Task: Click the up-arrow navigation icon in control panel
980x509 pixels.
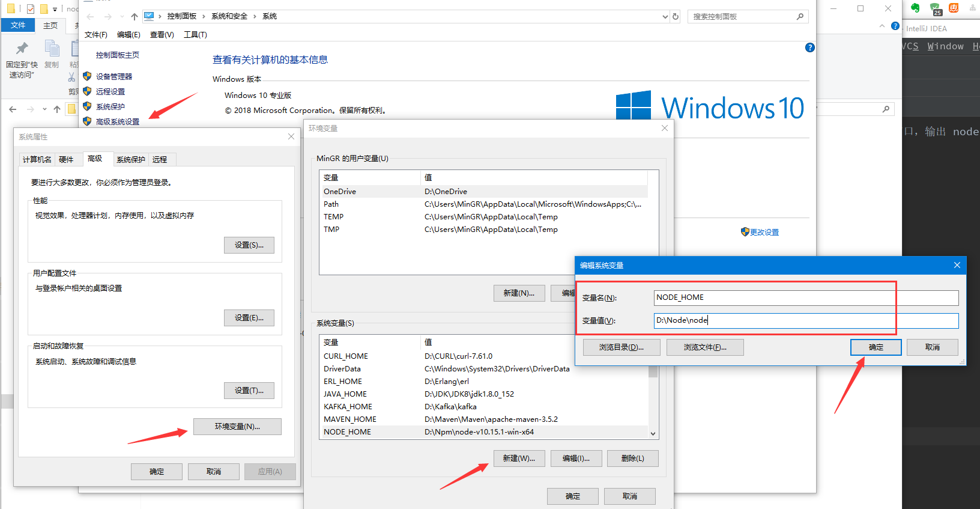Action: (x=135, y=17)
